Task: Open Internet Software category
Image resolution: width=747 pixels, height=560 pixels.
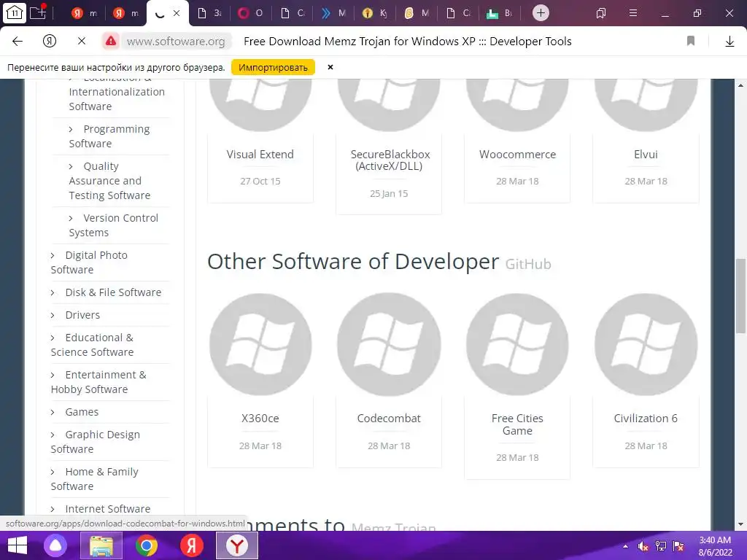Action: click(x=108, y=509)
